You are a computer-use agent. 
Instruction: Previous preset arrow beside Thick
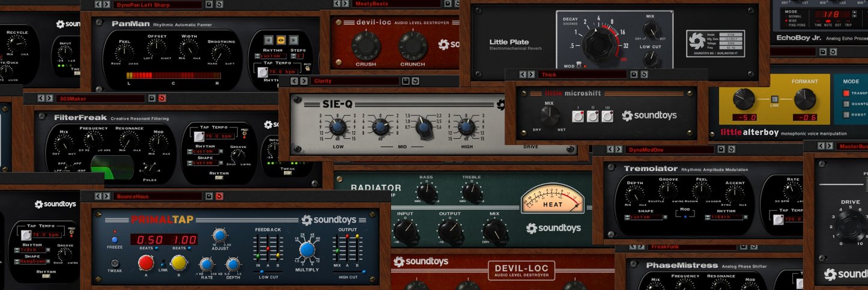523,75
